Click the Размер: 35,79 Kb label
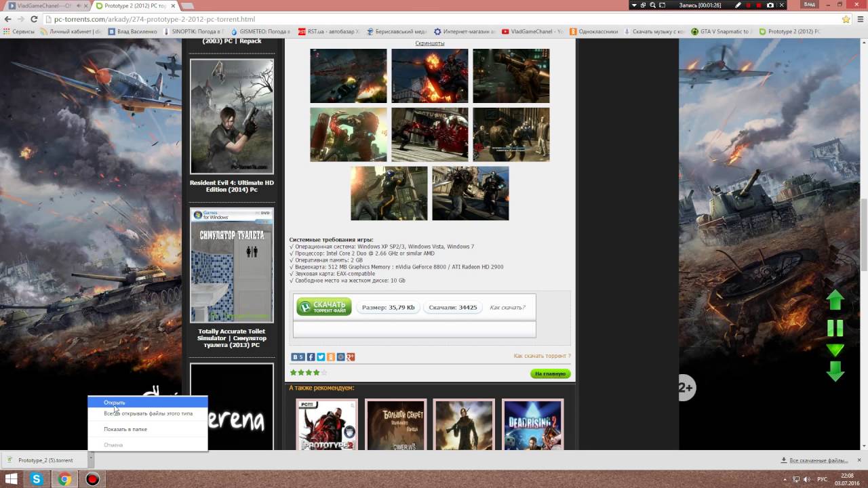 [388, 307]
